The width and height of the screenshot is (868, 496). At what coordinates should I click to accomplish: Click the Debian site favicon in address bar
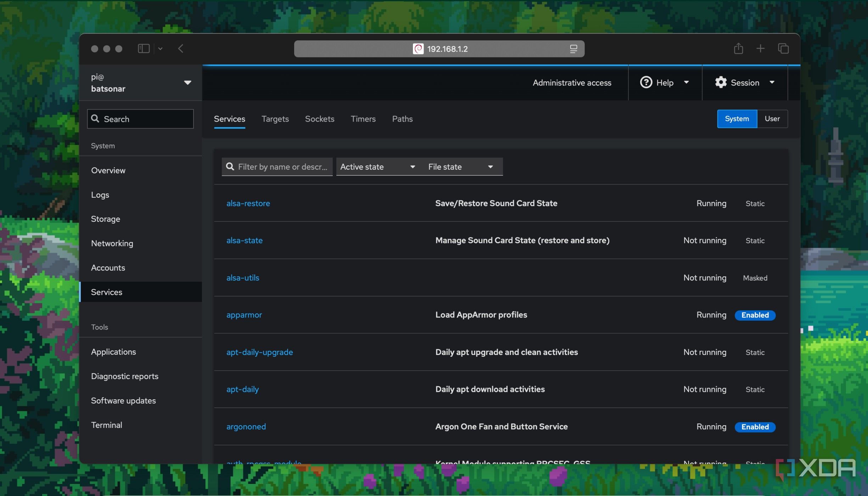point(418,49)
